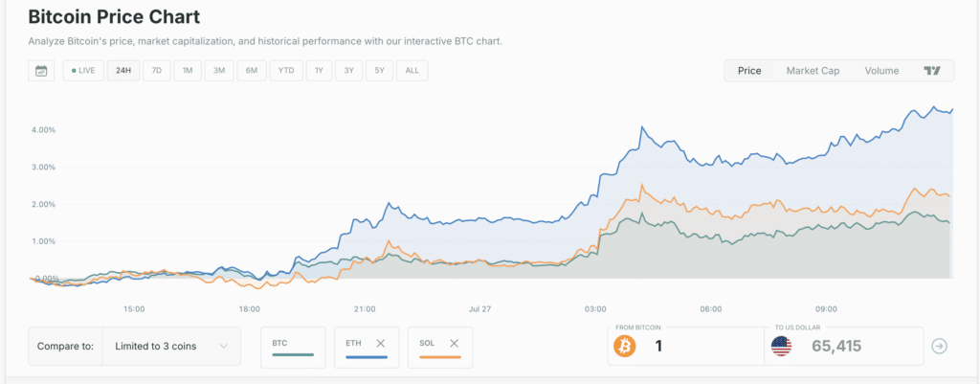Select the 7D time range
980x384 pixels.
coord(157,71)
